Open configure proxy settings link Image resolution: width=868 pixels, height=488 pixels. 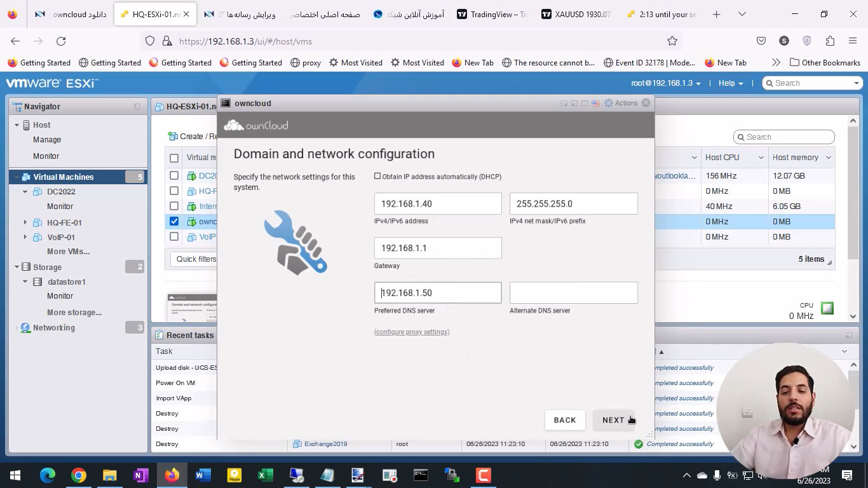pyautogui.click(x=412, y=332)
